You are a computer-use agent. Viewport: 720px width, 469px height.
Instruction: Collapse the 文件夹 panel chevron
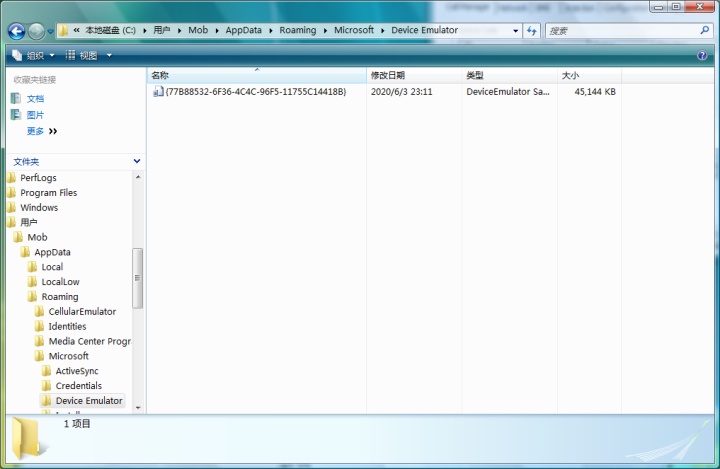coord(137,161)
